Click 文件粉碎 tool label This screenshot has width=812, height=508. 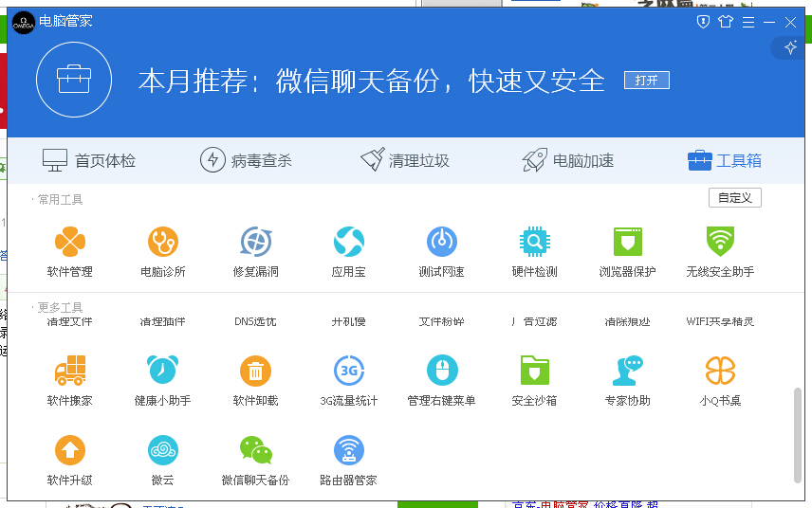click(442, 322)
